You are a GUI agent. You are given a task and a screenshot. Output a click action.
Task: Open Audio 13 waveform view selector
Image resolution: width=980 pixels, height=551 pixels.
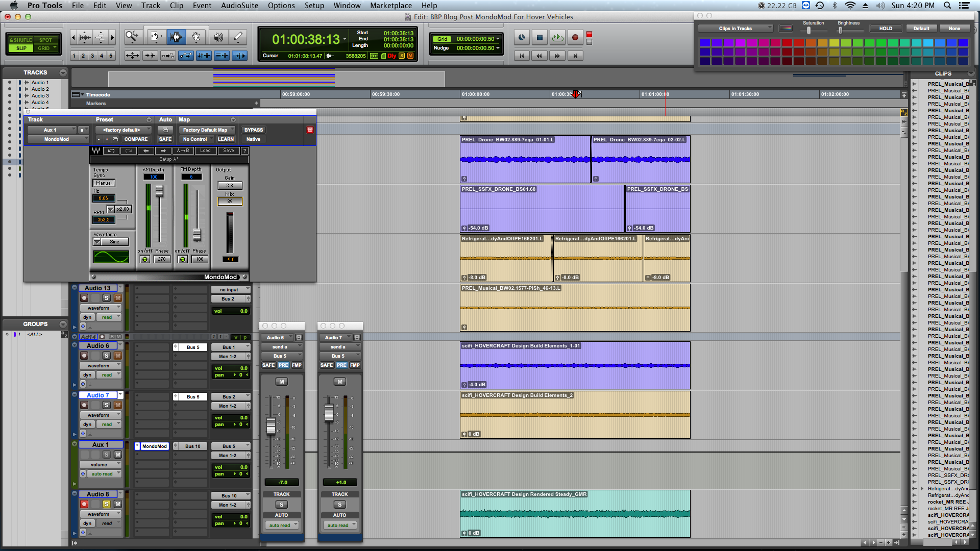[101, 308]
